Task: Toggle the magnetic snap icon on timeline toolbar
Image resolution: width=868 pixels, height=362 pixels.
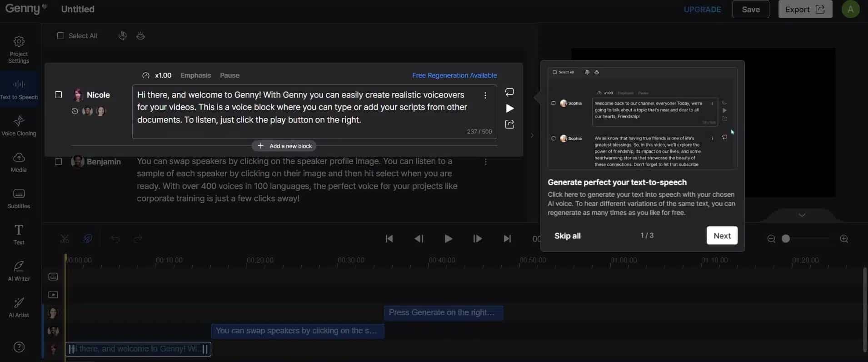Action: [x=87, y=238]
